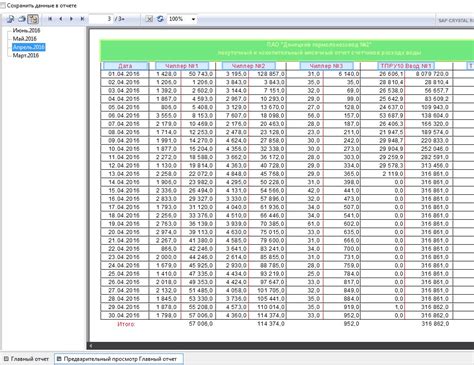Click the SAP Crystal Reports logo label
The height and width of the screenshot is (365, 474).
click(456, 21)
